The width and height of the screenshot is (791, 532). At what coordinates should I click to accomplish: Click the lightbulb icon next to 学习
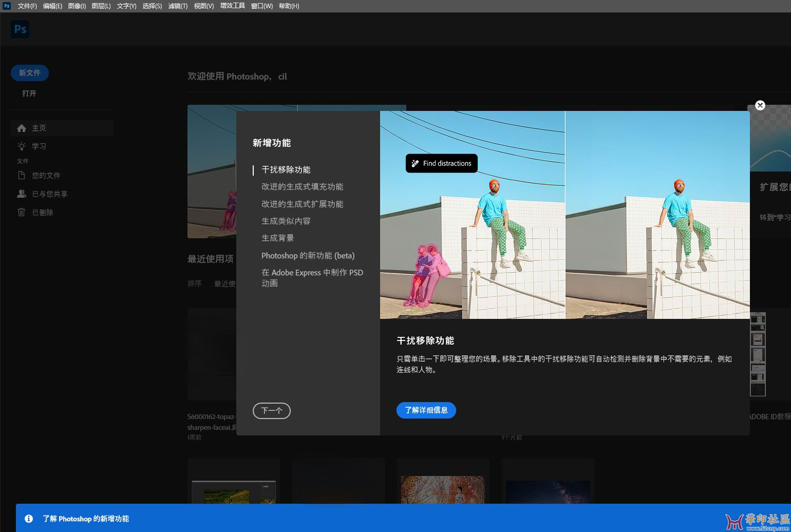coord(22,146)
